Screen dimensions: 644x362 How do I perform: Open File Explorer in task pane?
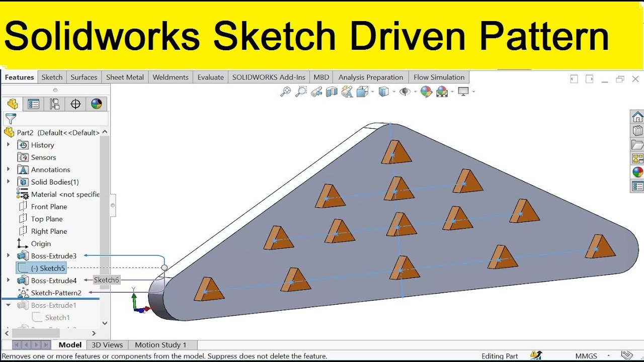(x=637, y=145)
